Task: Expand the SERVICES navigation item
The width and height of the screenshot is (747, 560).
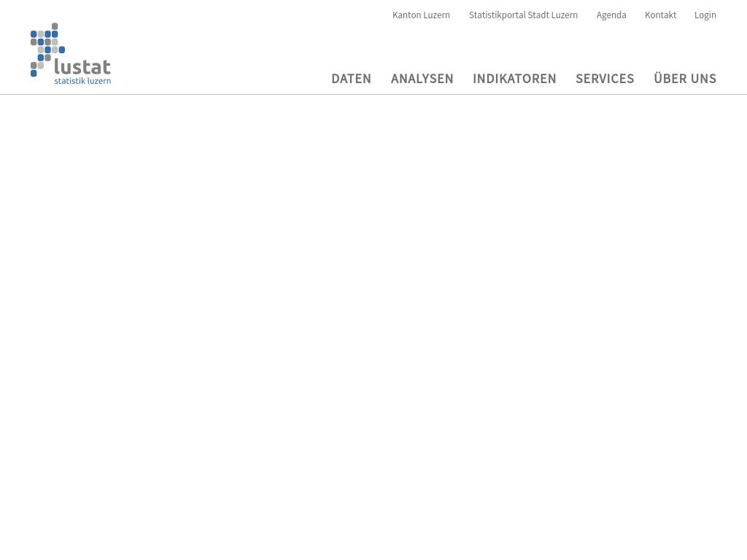Action: point(605,79)
